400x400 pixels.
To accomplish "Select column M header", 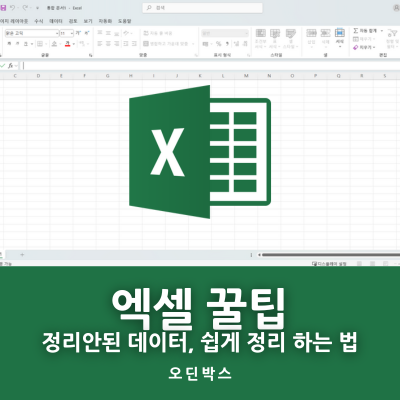I will click(x=246, y=76).
